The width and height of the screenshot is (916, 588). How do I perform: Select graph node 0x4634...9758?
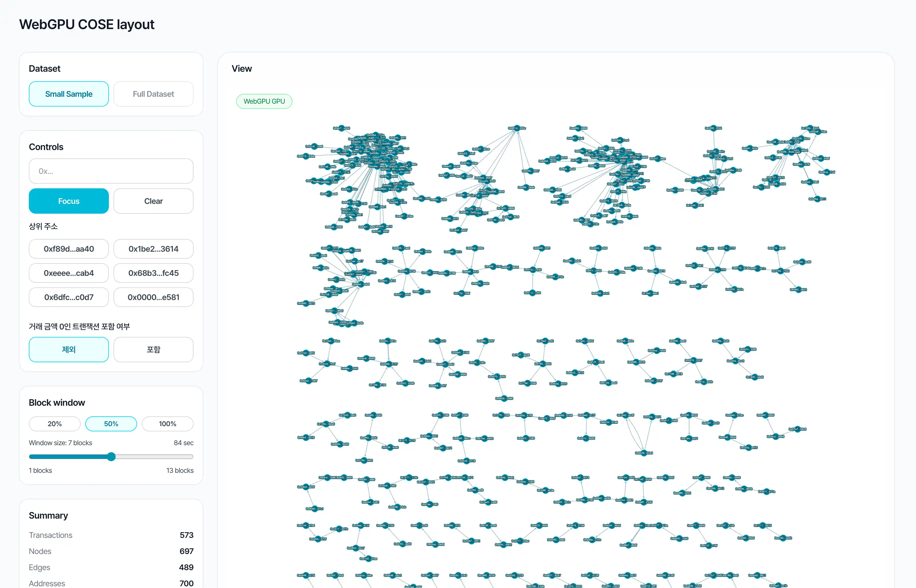pyautogui.click(x=407, y=271)
